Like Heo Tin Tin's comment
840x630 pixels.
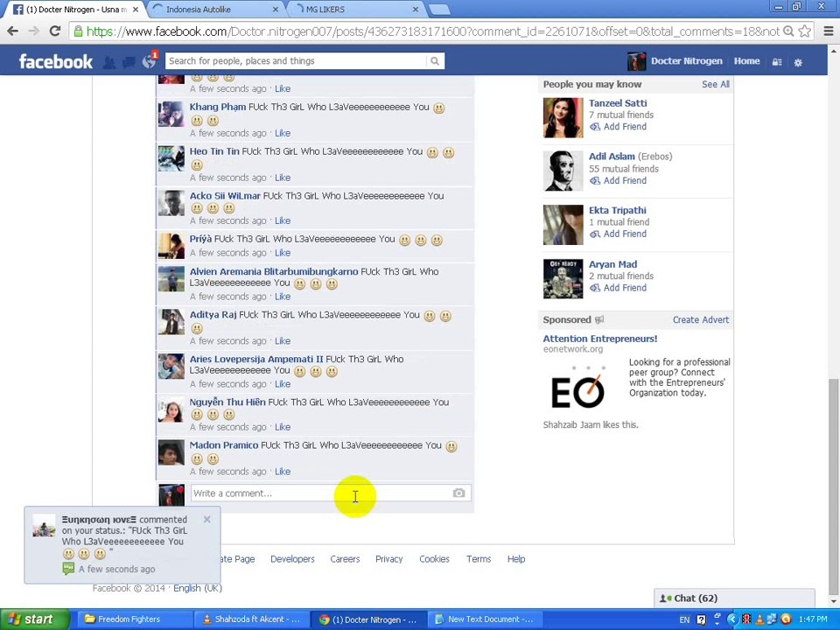coord(283,178)
